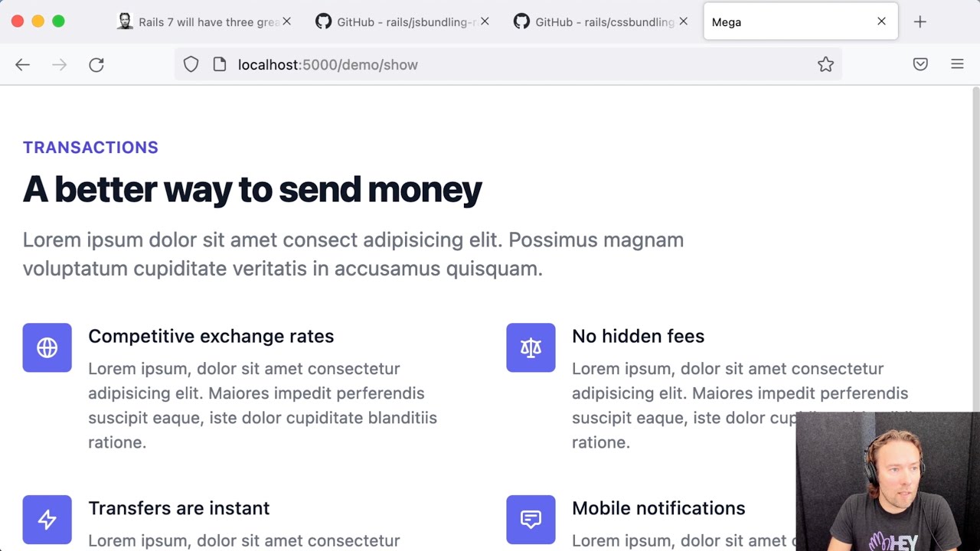Click the site information page icon

tap(220, 65)
